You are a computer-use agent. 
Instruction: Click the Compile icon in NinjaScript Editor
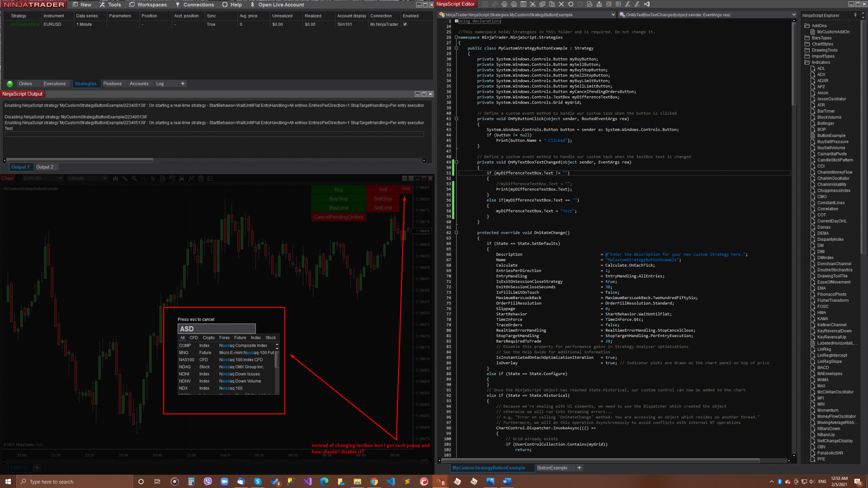(599, 4)
